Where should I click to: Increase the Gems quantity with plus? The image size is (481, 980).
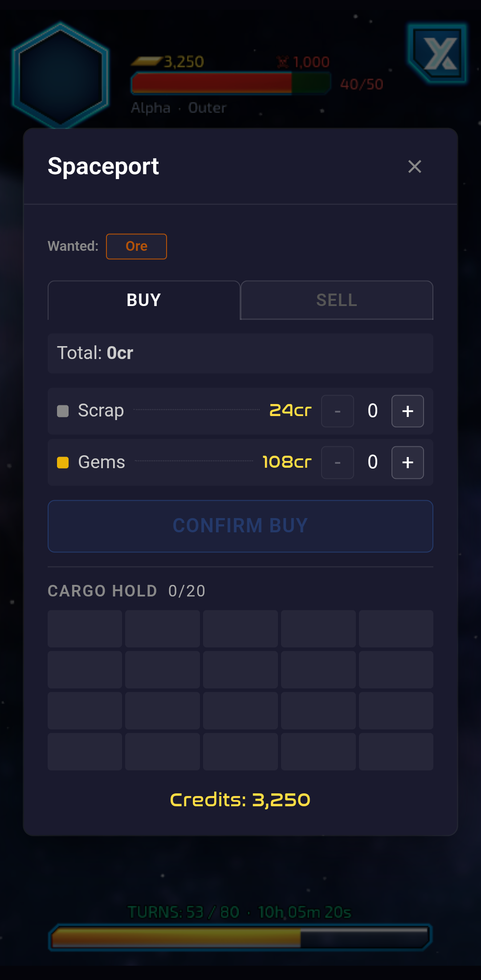click(x=408, y=462)
